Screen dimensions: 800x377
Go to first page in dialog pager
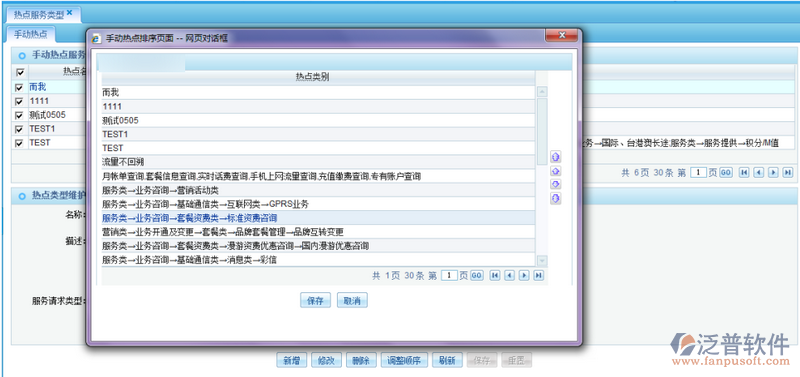[494, 275]
